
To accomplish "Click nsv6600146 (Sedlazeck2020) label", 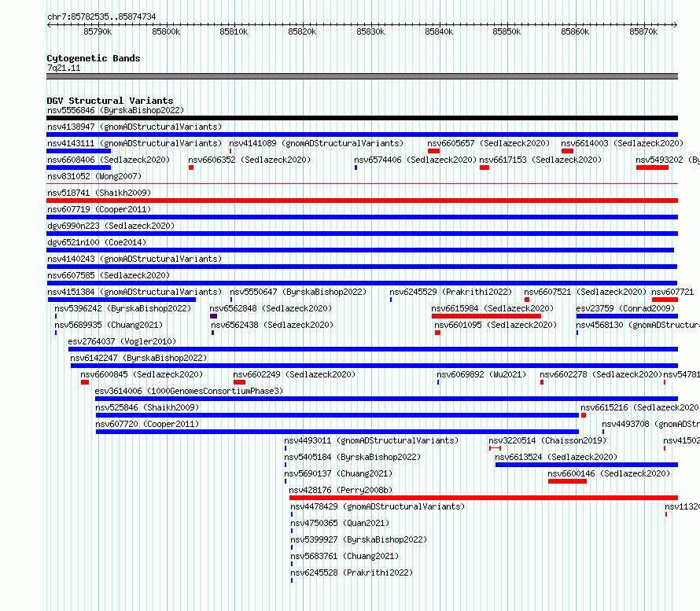I will pos(609,473).
